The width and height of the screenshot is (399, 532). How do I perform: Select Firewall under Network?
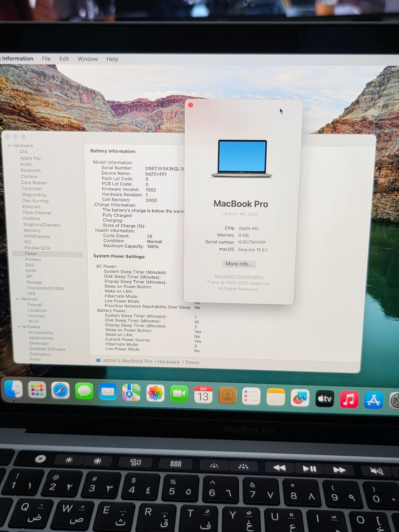(x=35, y=305)
